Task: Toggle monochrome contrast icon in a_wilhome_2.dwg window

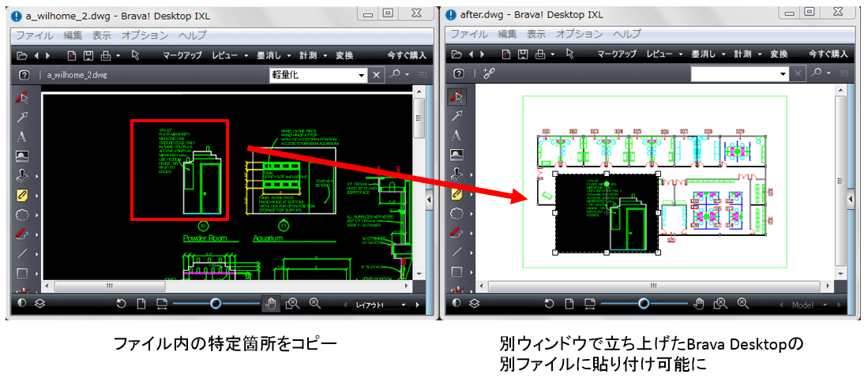Action: pos(21,304)
